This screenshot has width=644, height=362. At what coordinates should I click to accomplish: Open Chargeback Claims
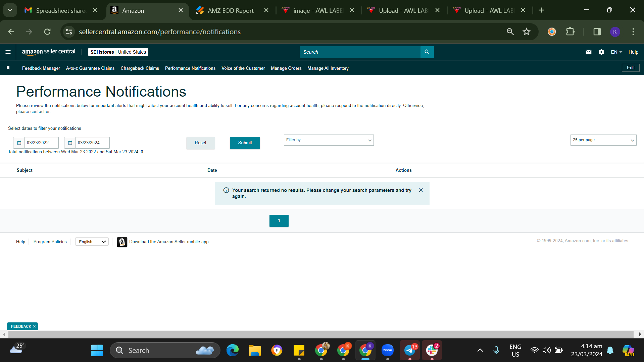point(140,68)
